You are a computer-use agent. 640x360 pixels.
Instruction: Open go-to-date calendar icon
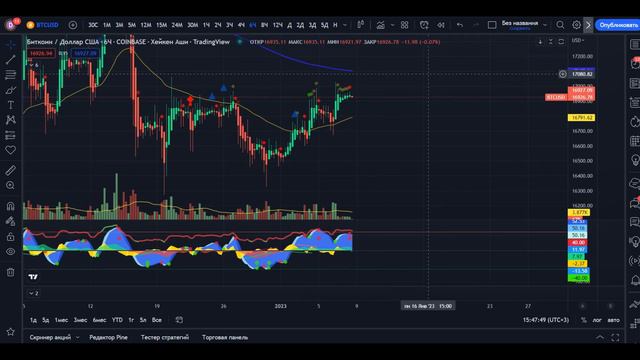[x=179, y=320]
